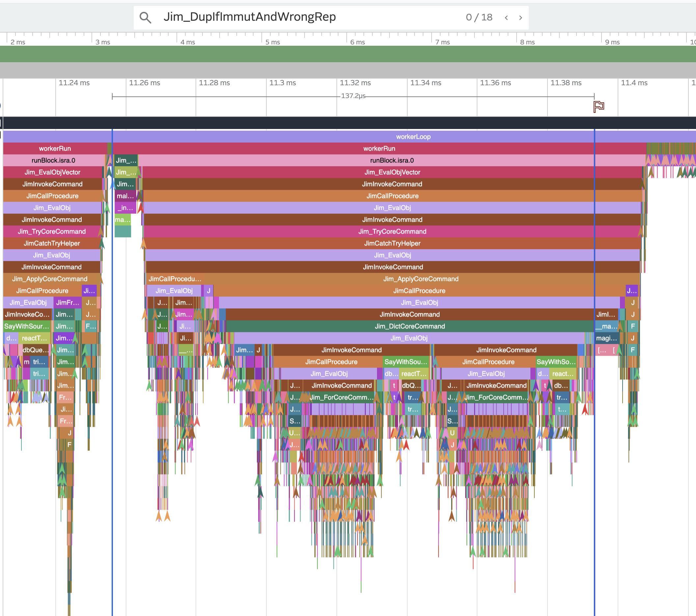Select the 6 ms overview tick label
The image size is (696, 616).
[x=358, y=42]
